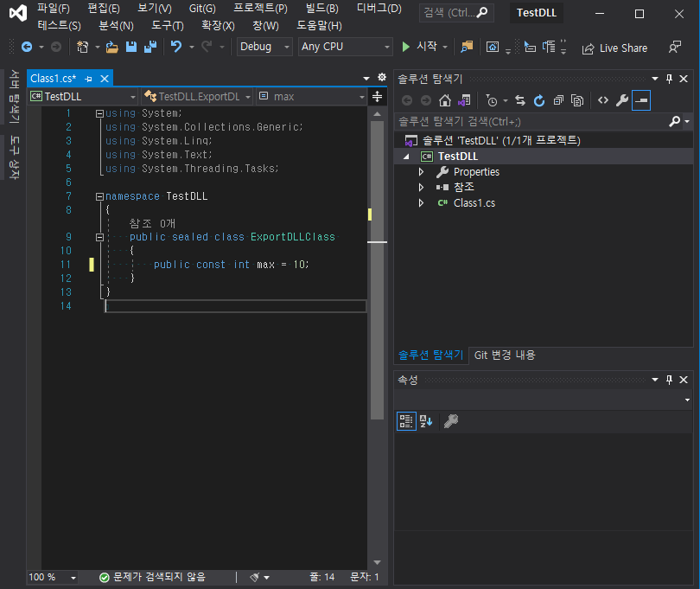Collapse all in Solution Explorer
The image size is (700, 589).
point(558,100)
